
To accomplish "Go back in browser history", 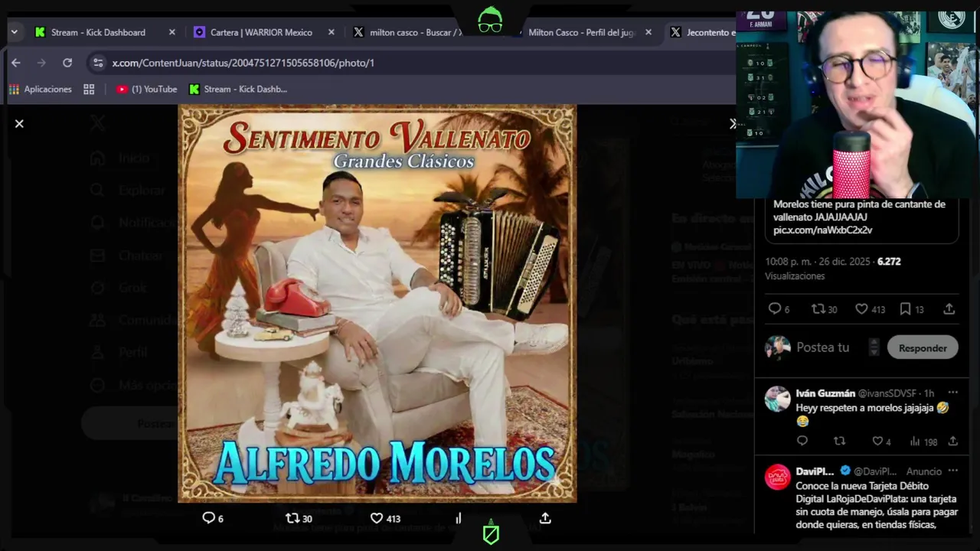I will point(16,63).
